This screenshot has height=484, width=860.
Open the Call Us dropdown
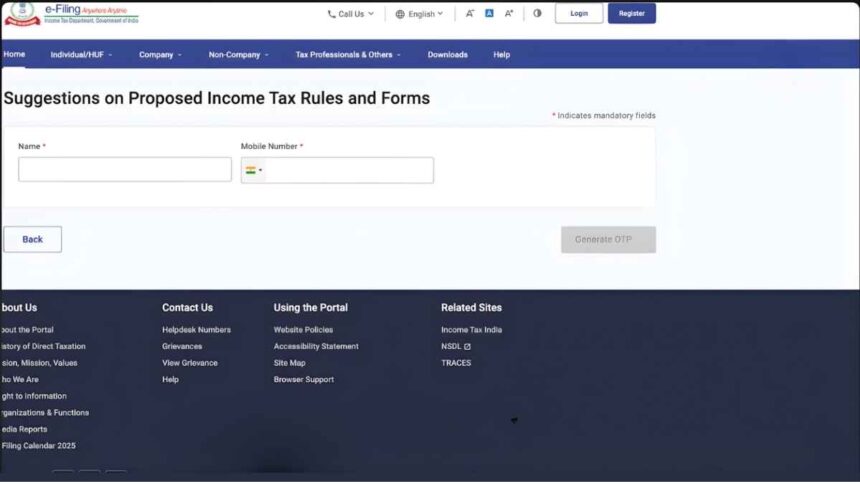click(350, 14)
